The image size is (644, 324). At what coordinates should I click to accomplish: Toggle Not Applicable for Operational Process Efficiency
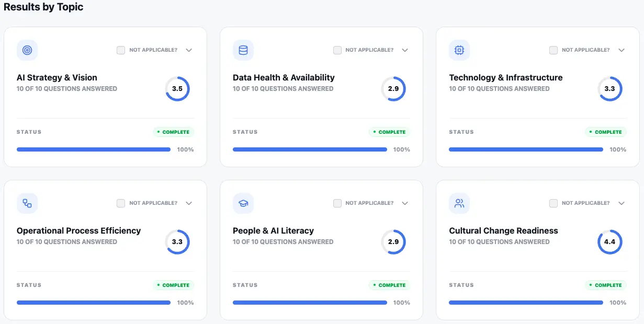121,203
